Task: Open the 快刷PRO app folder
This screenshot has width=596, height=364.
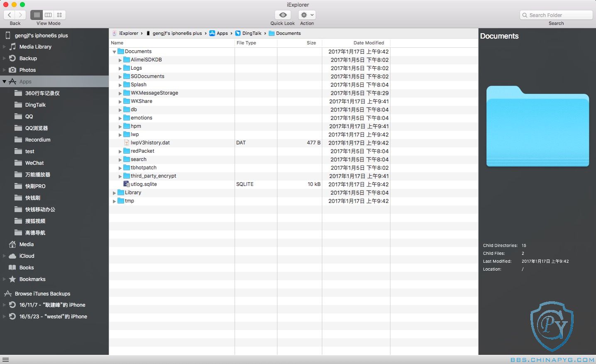Action: click(x=35, y=186)
